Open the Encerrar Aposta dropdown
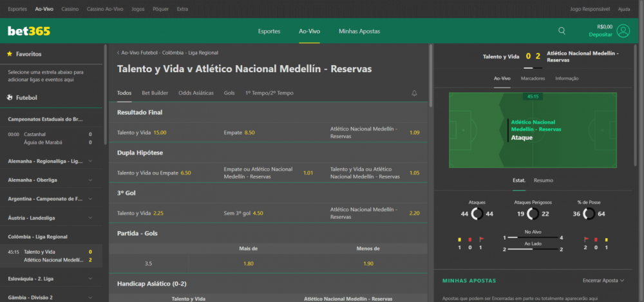 (603, 281)
